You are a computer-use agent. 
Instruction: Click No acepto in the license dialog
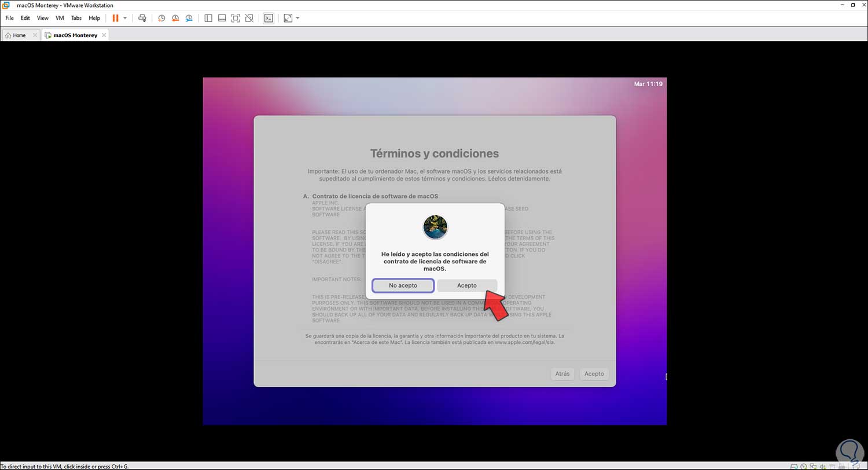tap(403, 285)
